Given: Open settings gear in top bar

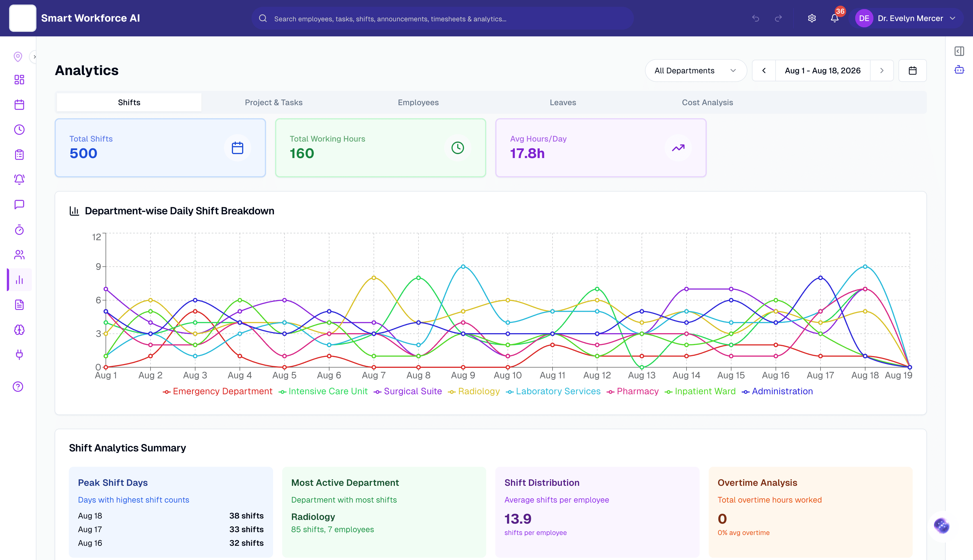Looking at the screenshot, I should click(x=812, y=18).
